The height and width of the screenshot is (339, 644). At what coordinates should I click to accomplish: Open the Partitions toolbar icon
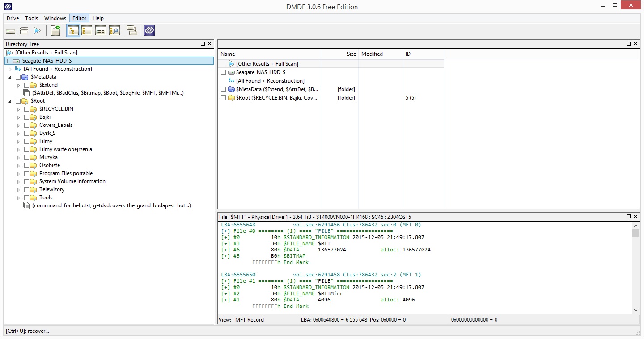[24, 31]
